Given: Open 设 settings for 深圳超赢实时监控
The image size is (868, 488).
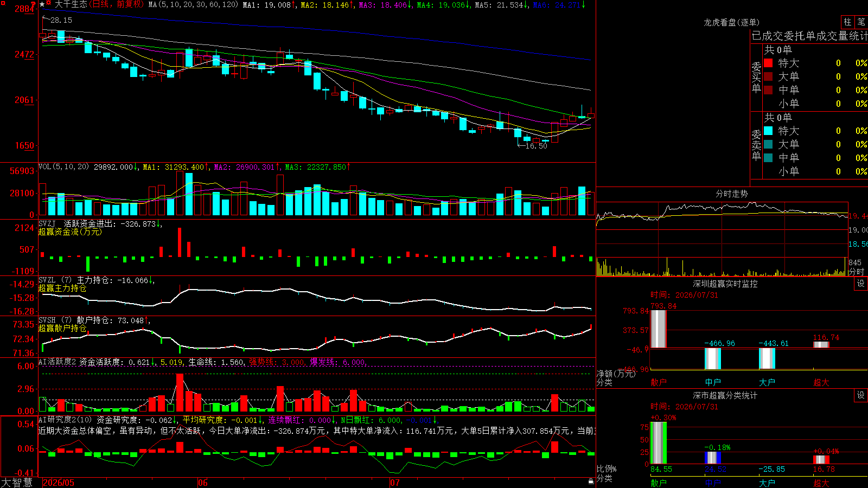Looking at the screenshot, I should click(861, 284).
